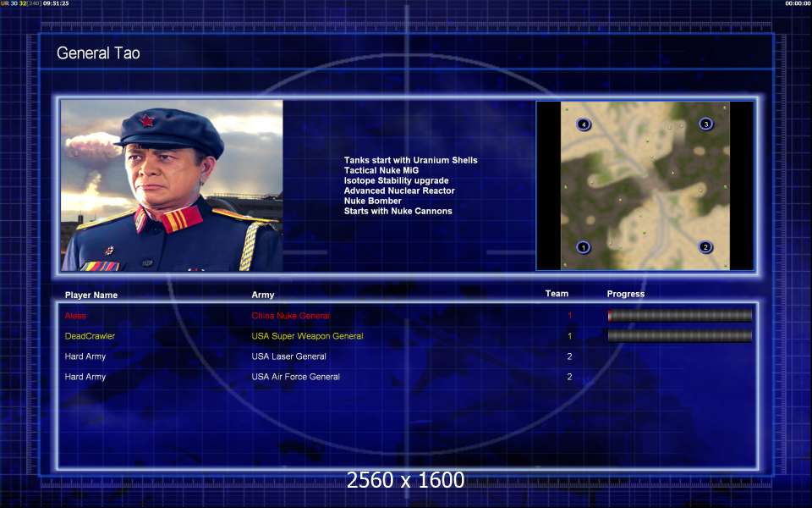812x508 pixels.
Task: Click the 09:51:25 clock readout
Action: click(56, 3)
